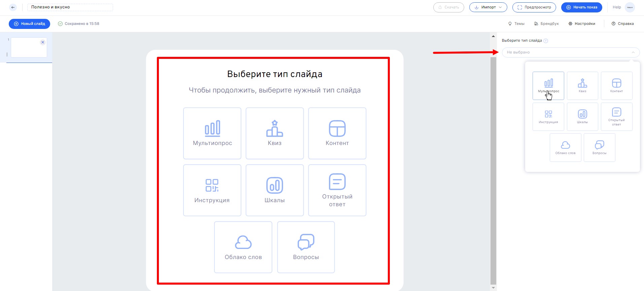Choose "Шкалы" card in the central panel

pyautogui.click(x=275, y=190)
